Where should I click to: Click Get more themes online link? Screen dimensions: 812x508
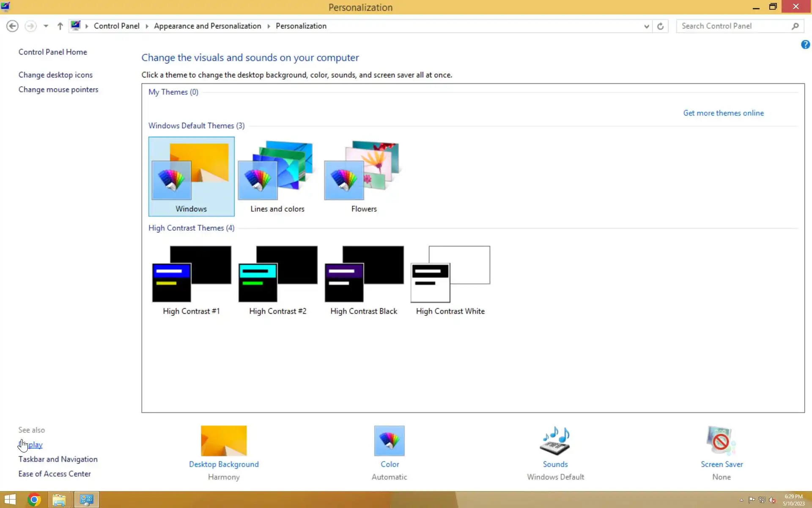coord(723,113)
